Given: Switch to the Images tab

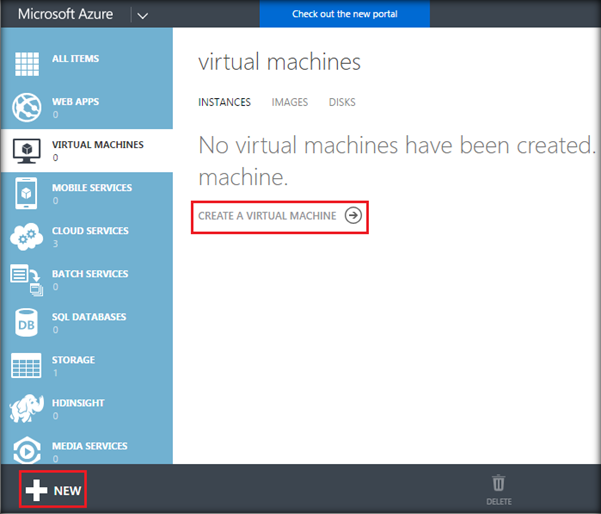Looking at the screenshot, I should pos(290,102).
